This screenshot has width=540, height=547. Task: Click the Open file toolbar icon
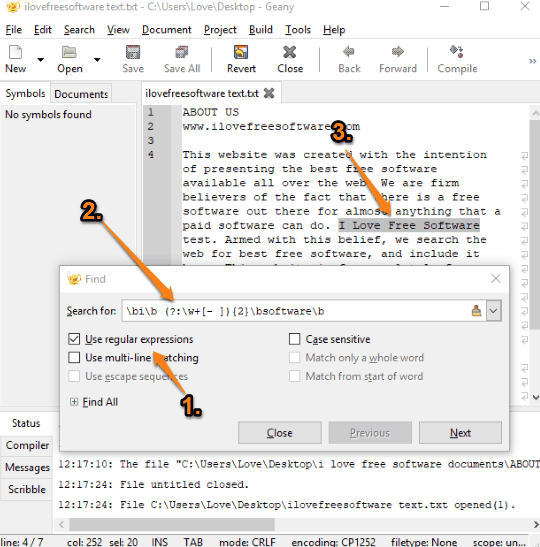(x=69, y=52)
